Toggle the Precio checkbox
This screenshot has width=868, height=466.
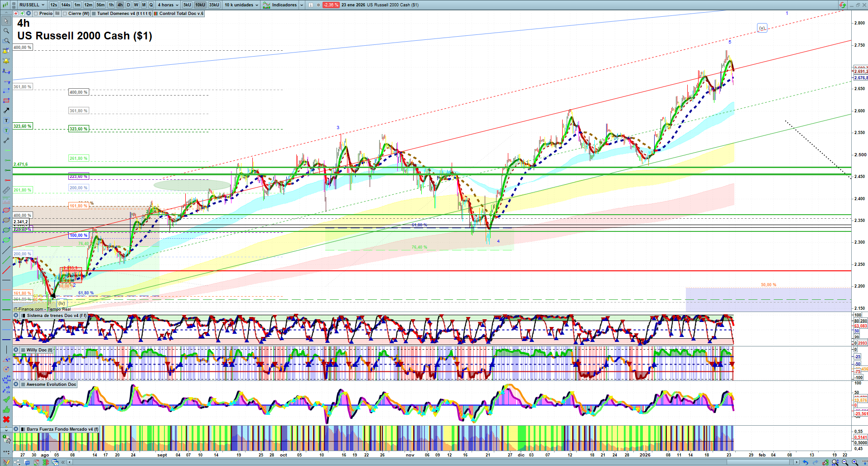36,14
